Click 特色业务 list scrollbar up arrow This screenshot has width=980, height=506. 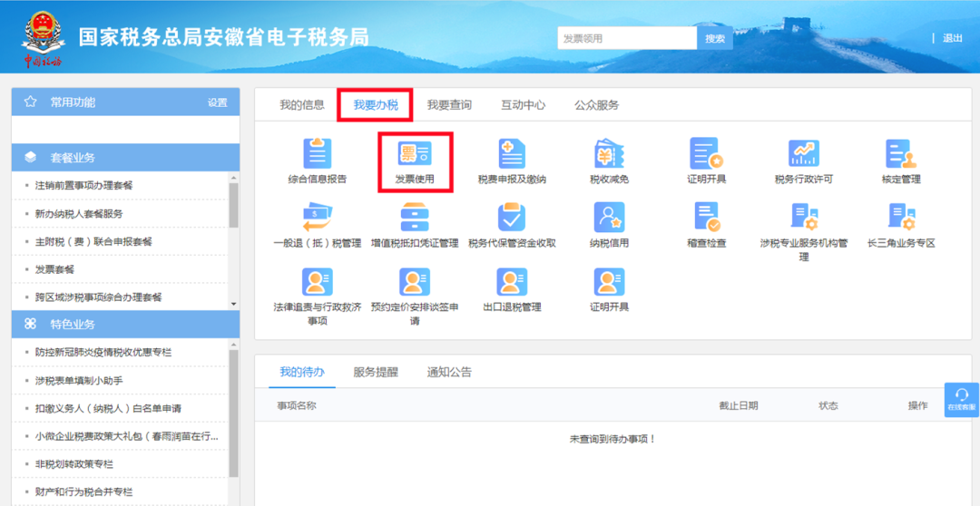(x=234, y=345)
